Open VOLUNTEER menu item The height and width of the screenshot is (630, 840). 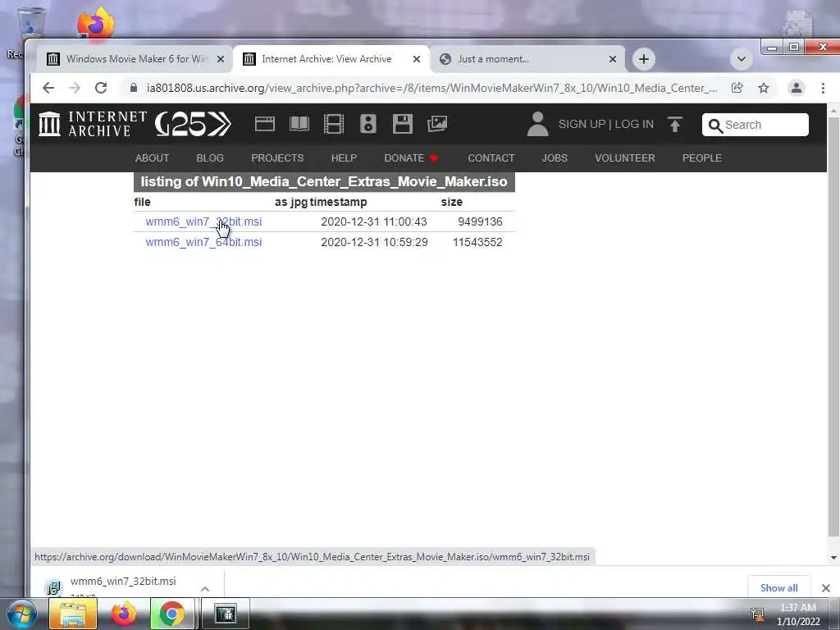(624, 158)
